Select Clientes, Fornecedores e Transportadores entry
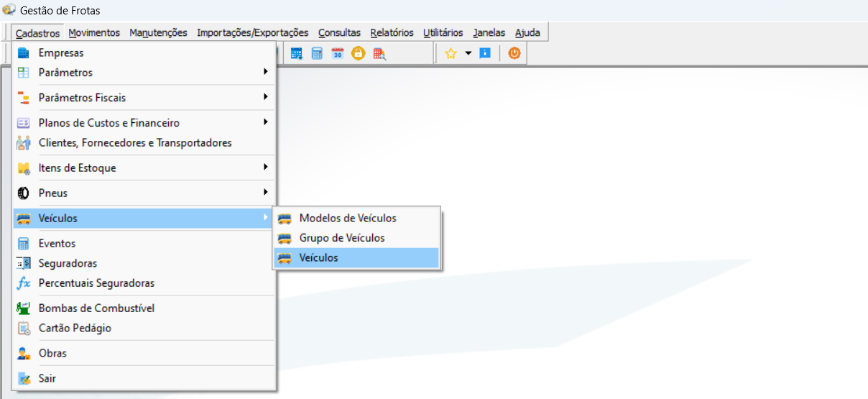This screenshot has height=399, width=868. click(x=144, y=143)
